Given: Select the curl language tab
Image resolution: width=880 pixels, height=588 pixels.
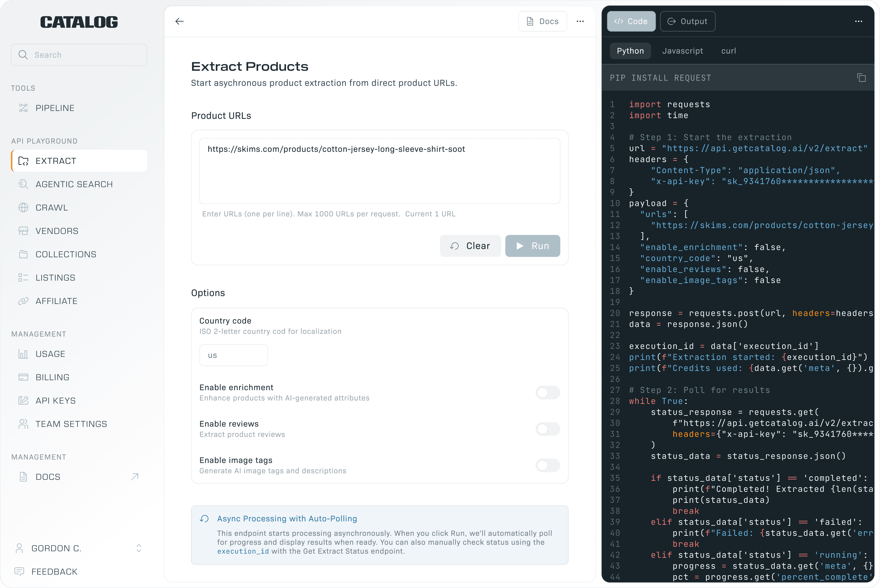Looking at the screenshot, I should coord(728,51).
